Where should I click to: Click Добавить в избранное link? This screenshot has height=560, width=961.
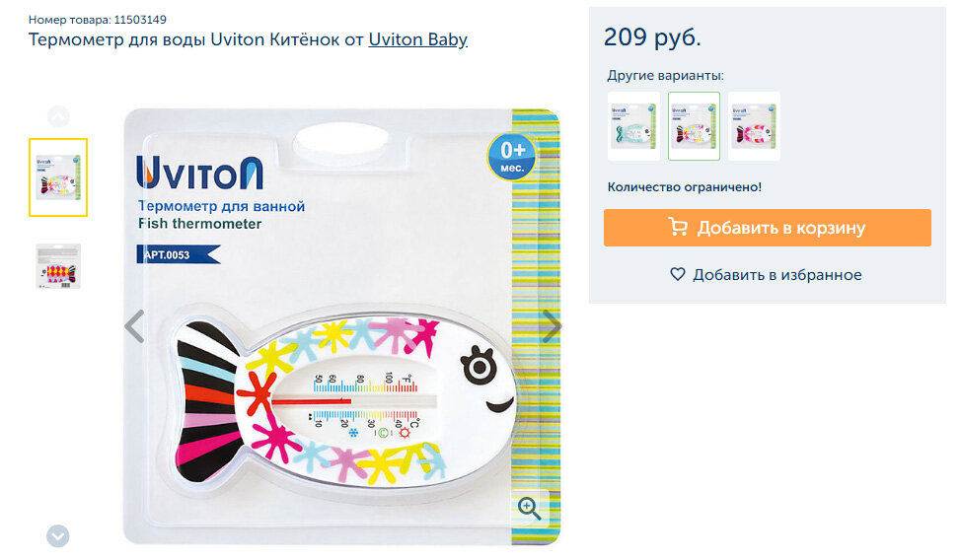coord(766,275)
